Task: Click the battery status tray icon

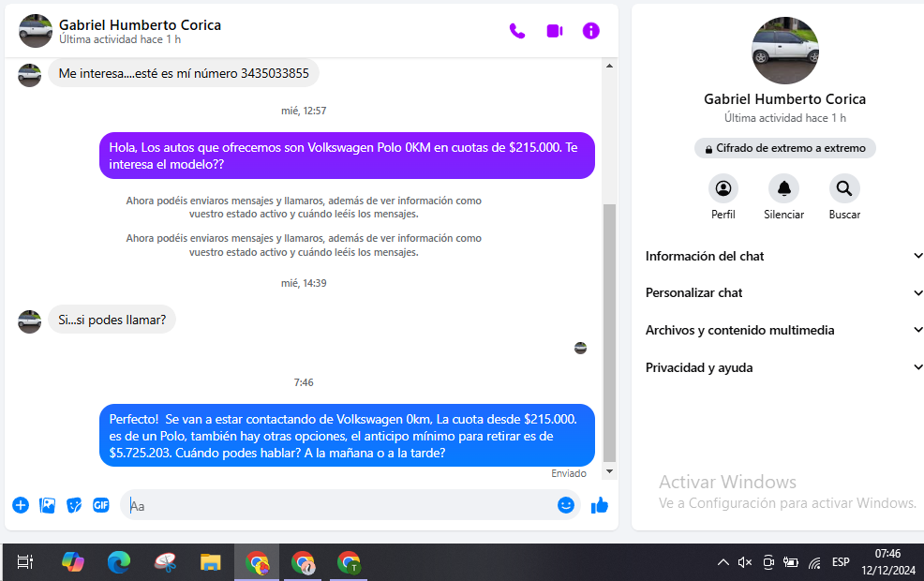Action: point(791,562)
